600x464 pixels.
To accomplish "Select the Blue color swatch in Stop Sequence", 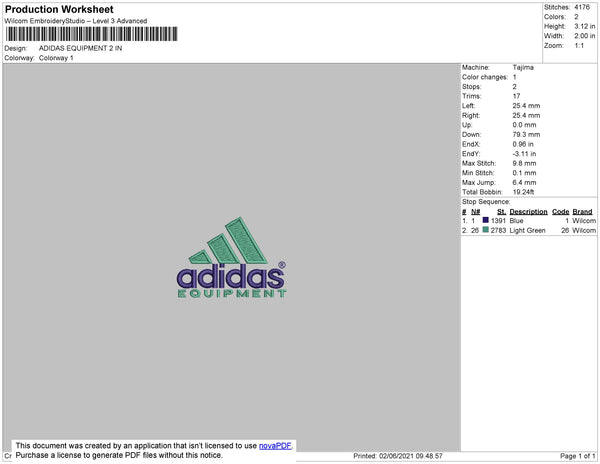I will pos(486,220).
